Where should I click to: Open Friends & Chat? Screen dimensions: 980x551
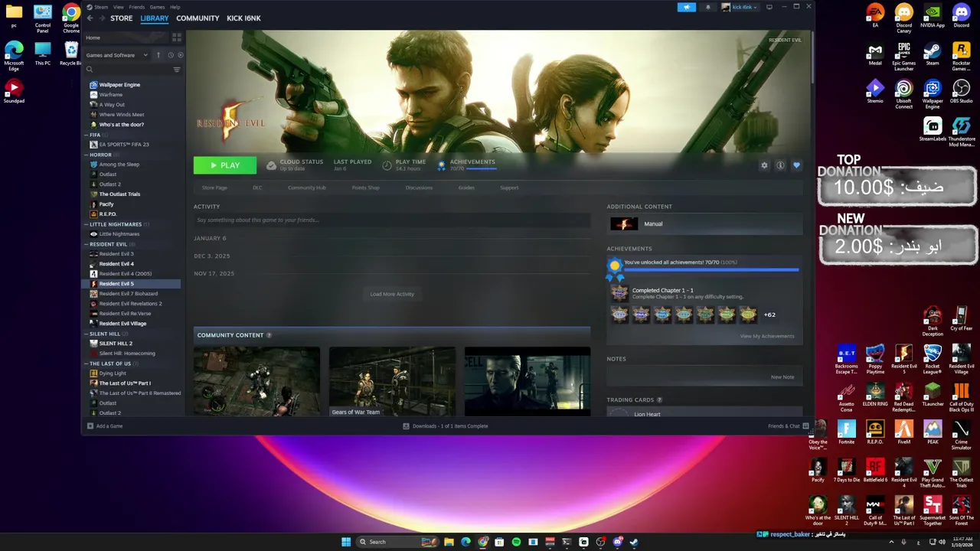[788, 426]
